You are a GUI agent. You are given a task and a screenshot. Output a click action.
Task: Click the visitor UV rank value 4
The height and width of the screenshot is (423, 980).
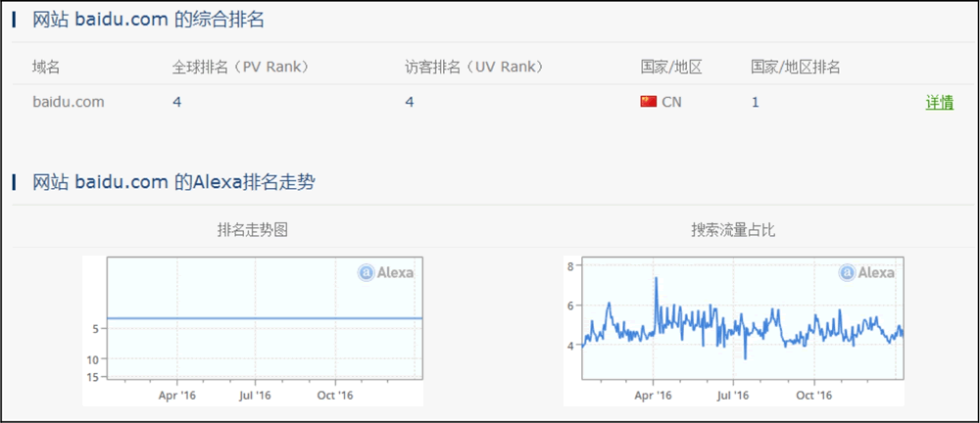tap(410, 102)
